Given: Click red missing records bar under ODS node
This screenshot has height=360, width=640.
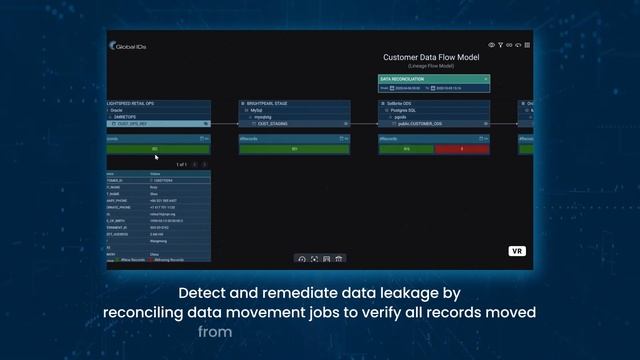Looking at the screenshot, I should click(x=462, y=149).
